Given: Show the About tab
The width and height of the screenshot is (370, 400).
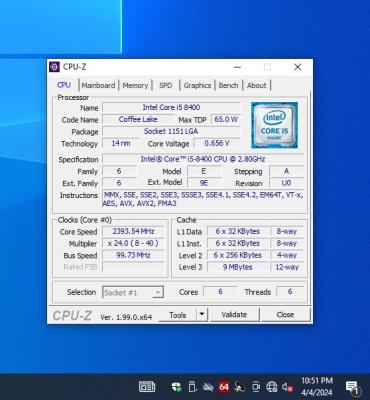Looking at the screenshot, I should (x=257, y=85).
